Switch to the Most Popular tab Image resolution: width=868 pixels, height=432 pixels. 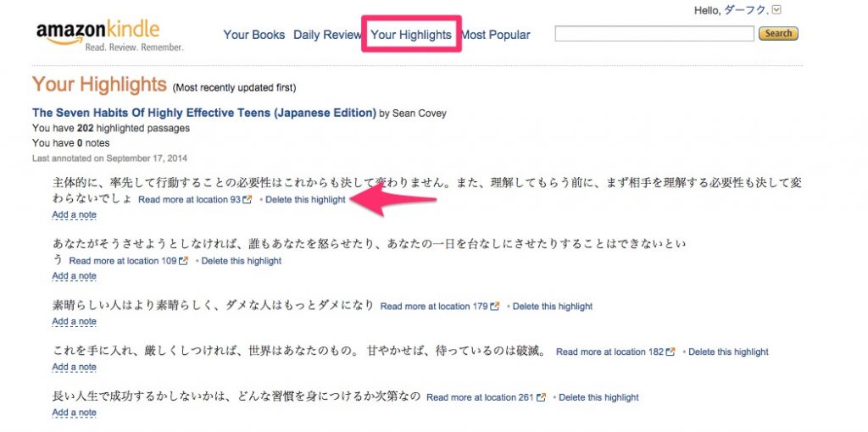tap(495, 35)
